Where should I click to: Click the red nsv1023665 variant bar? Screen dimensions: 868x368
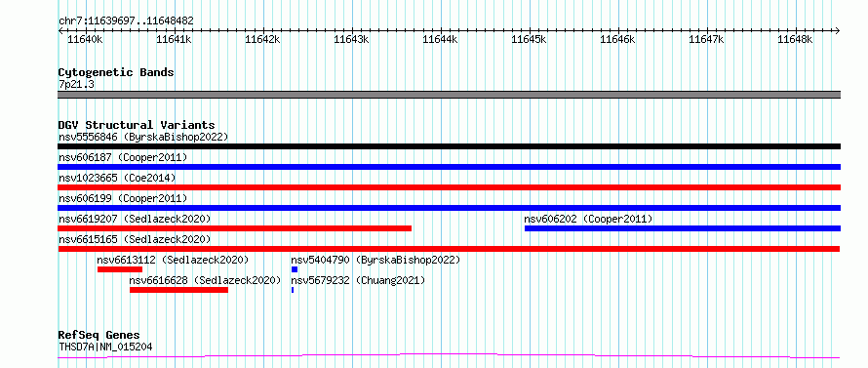tap(450, 187)
